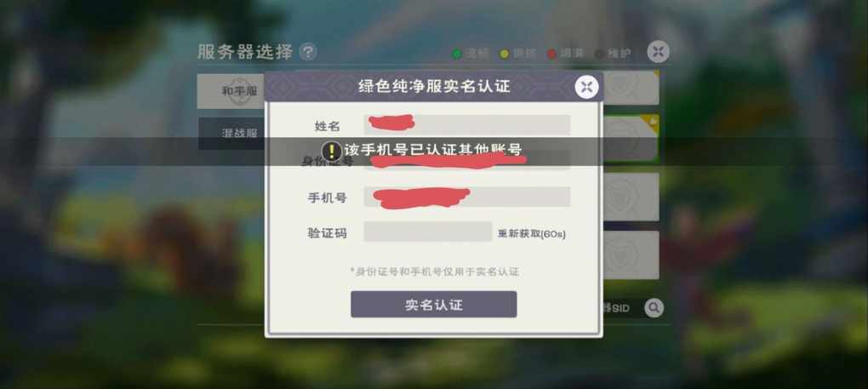
Task: Click the server SID search field
Action: 622,308
